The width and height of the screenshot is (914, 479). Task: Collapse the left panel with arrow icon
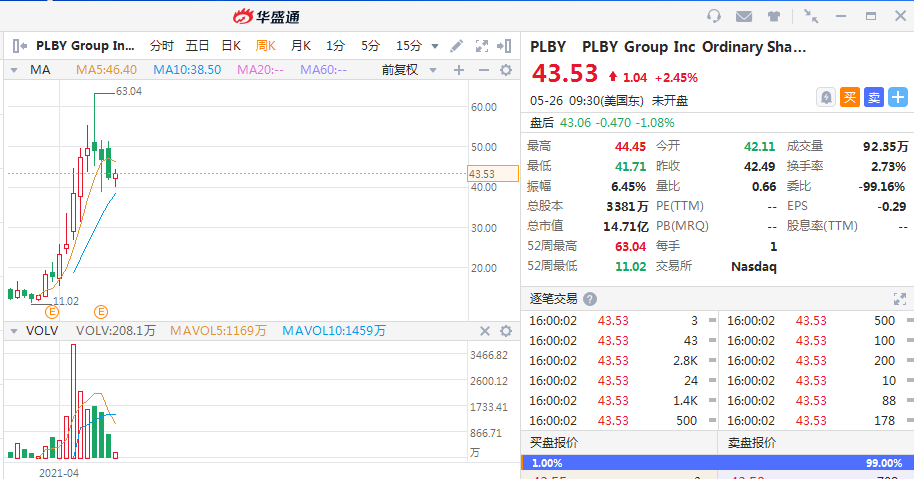click(18, 46)
